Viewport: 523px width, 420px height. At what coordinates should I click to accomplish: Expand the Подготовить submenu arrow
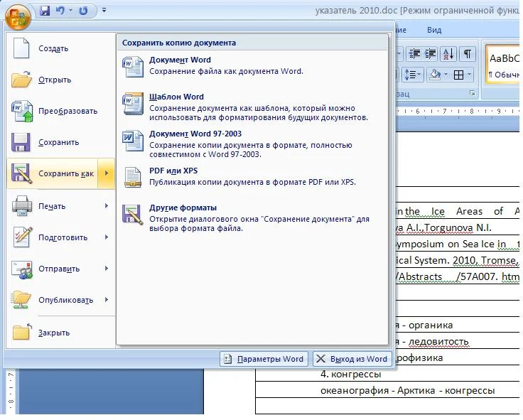click(107, 237)
